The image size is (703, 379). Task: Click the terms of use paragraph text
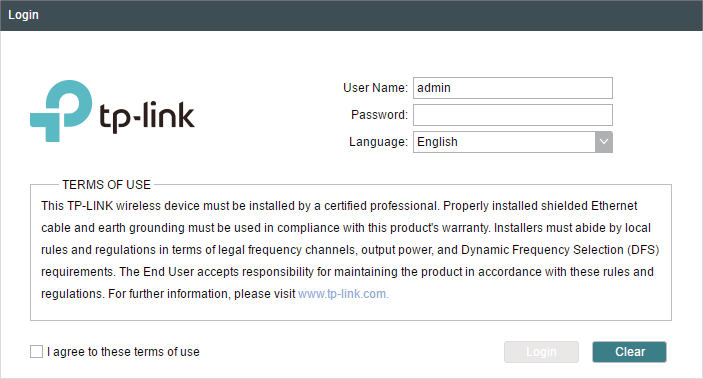(350, 250)
